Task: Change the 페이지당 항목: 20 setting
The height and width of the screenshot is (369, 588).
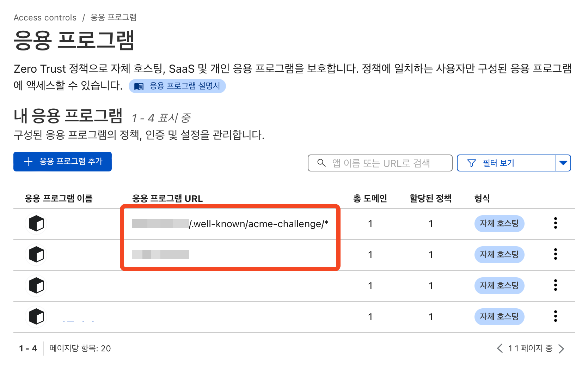Action: click(80, 349)
